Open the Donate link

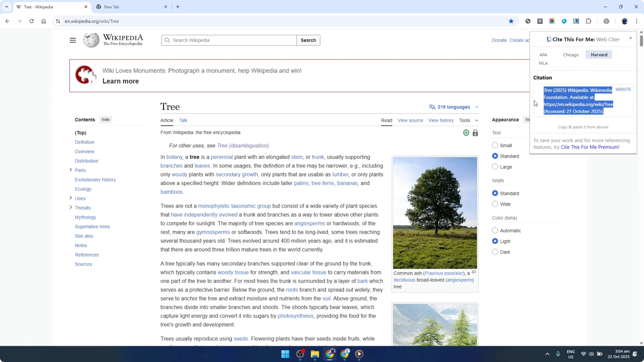pyautogui.click(x=499, y=40)
